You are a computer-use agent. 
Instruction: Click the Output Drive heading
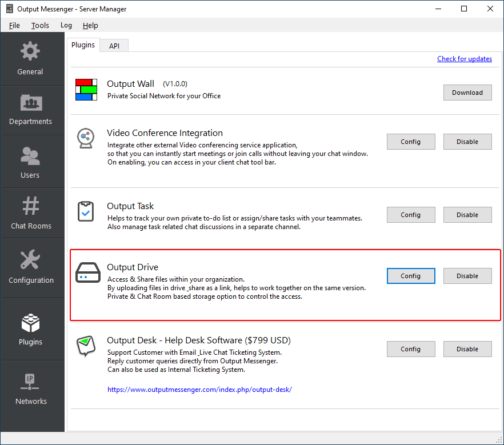coord(133,267)
